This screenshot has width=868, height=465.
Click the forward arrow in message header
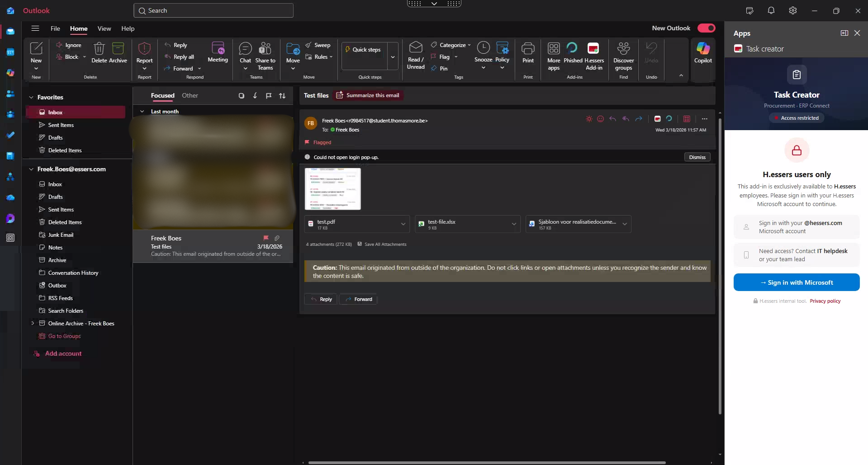point(639,119)
